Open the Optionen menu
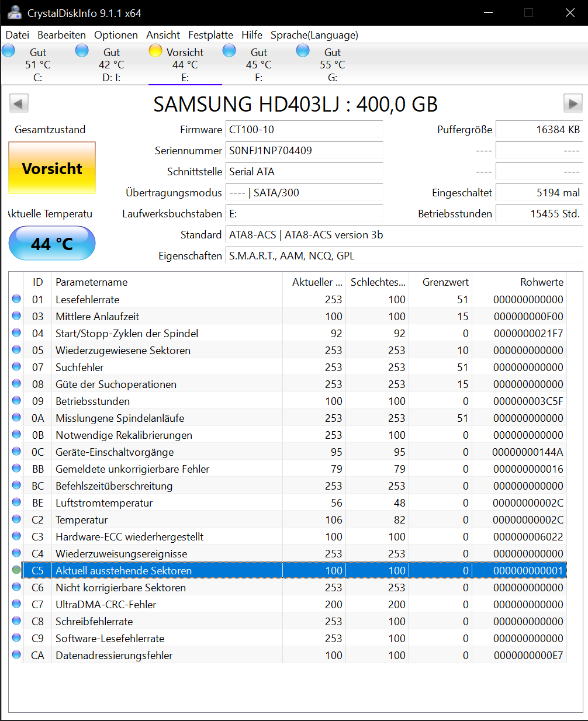Image resolution: width=588 pixels, height=721 pixels. pyautogui.click(x=116, y=35)
